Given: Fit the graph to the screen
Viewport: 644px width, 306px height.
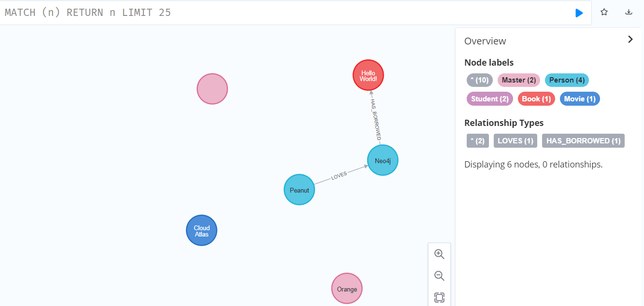Looking at the screenshot, I should point(439,297).
